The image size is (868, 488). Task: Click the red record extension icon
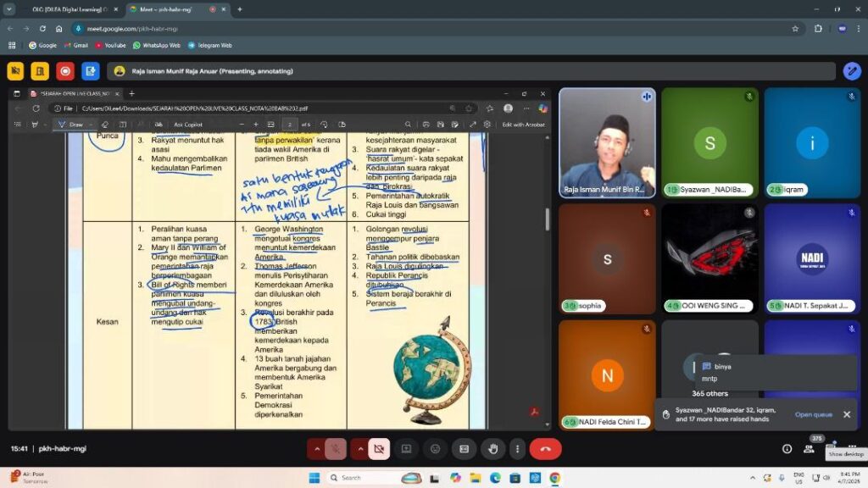65,71
